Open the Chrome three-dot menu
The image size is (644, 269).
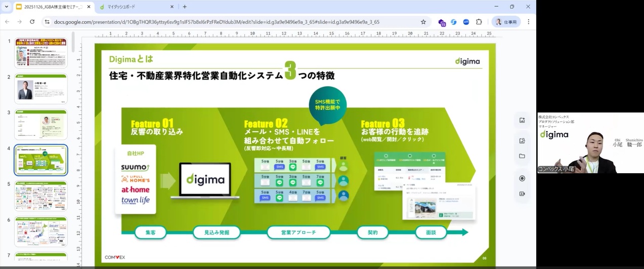coord(529,22)
